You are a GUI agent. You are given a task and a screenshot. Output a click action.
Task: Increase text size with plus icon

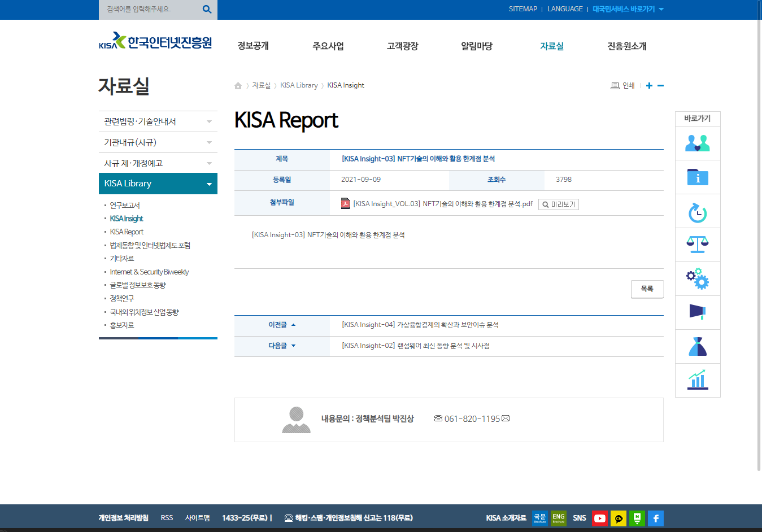click(649, 86)
